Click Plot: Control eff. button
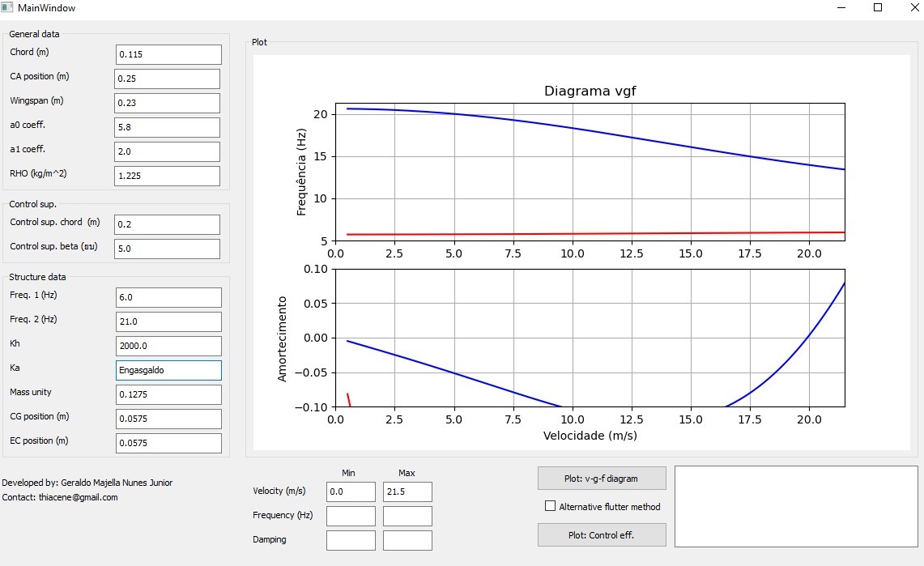This screenshot has height=566, width=924. (601, 534)
